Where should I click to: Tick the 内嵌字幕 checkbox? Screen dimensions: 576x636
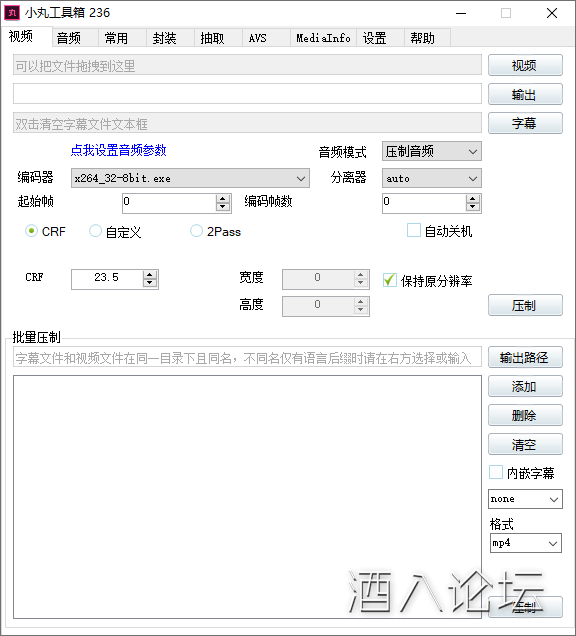click(x=496, y=473)
